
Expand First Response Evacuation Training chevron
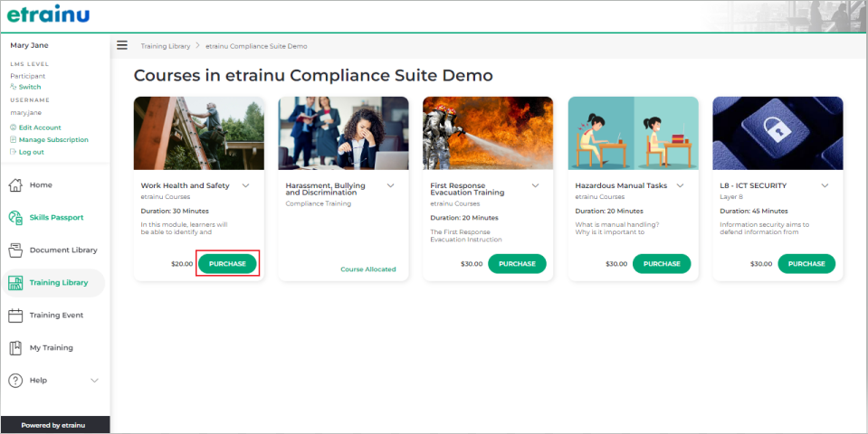pyautogui.click(x=535, y=185)
